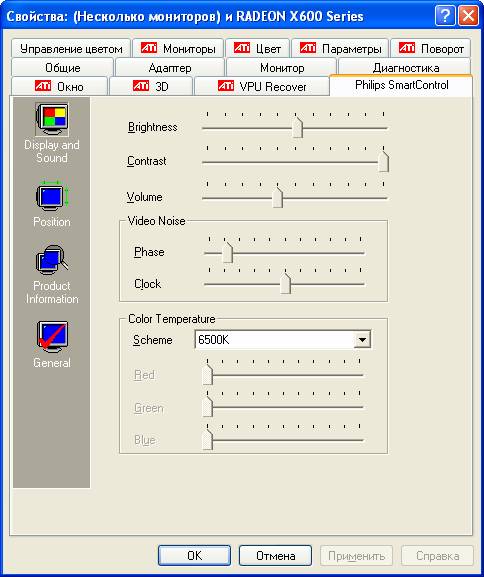Click the Отмена button
This screenshot has width=484, height=577.
[275, 555]
